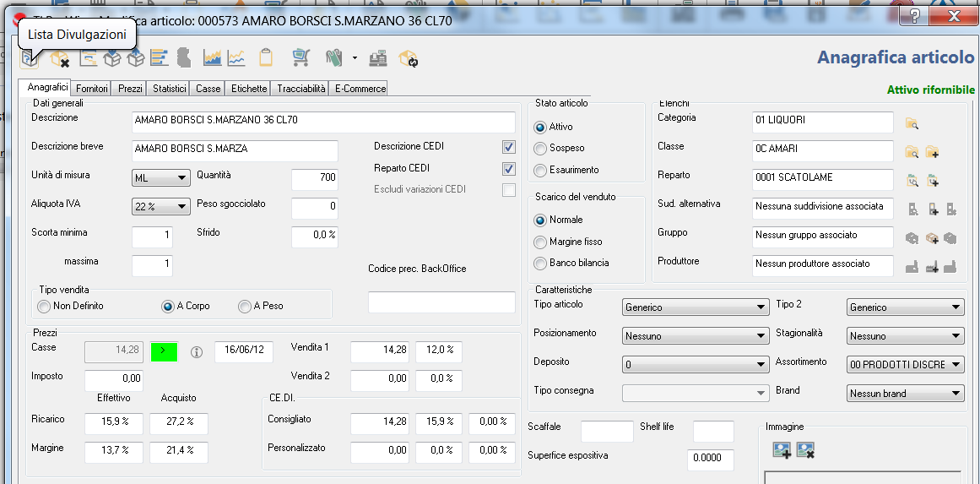Click the add Classe folder icon
The image size is (980, 484).
tap(932, 152)
